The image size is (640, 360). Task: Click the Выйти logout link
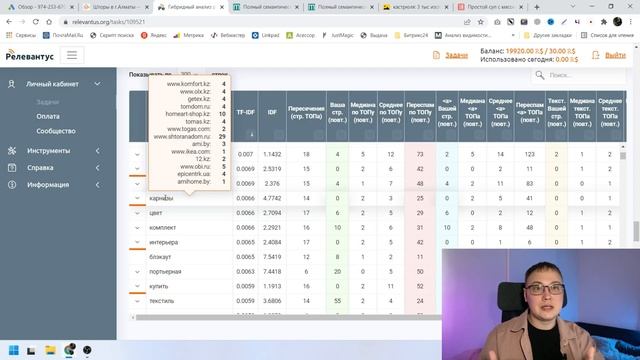(615, 55)
